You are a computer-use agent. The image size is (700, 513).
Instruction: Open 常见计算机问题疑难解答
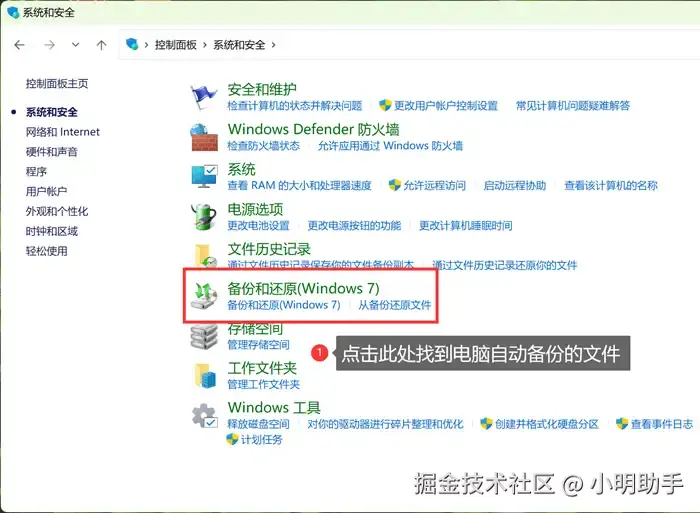coord(573,106)
